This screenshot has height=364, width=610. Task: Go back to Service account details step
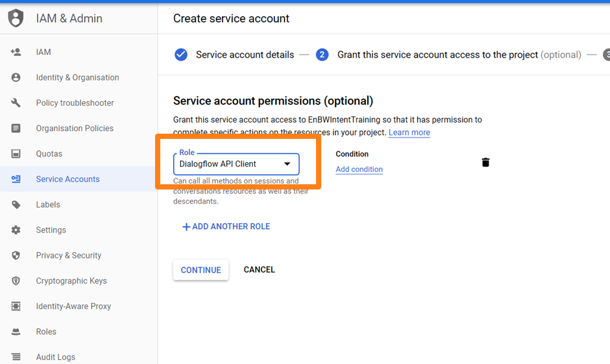coord(245,55)
